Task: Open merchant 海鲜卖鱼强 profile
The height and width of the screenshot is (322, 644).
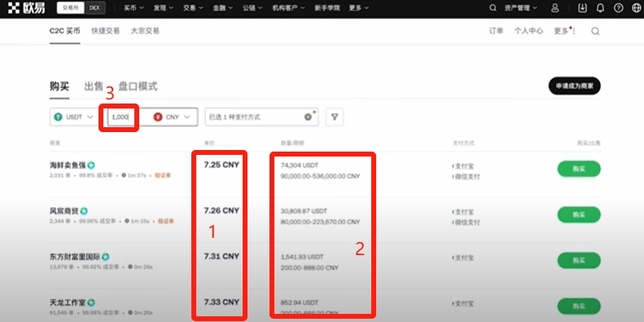Action: (68, 165)
